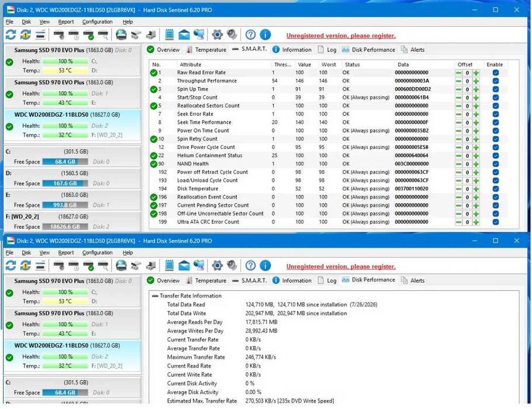Increase offset for Raw Read Error Rate
The width and height of the screenshot is (532, 409).
(x=476, y=72)
